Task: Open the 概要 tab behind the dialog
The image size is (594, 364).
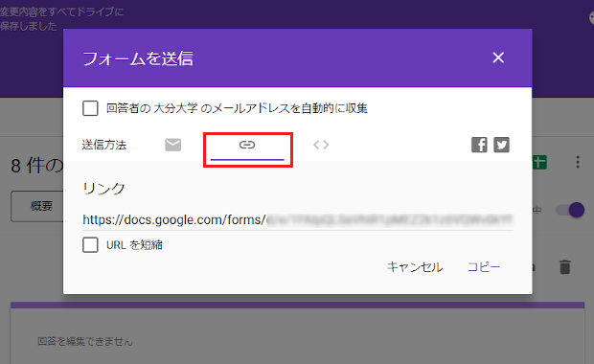Action: pyautogui.click(x=37, y=207)
